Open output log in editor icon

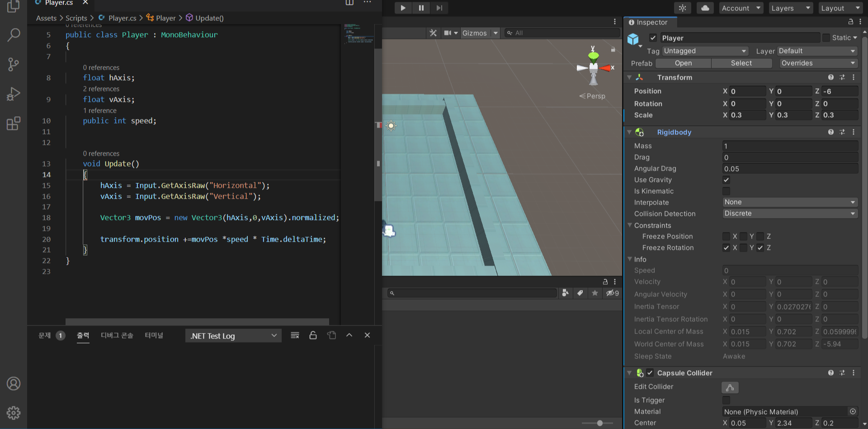pos(331,335)
